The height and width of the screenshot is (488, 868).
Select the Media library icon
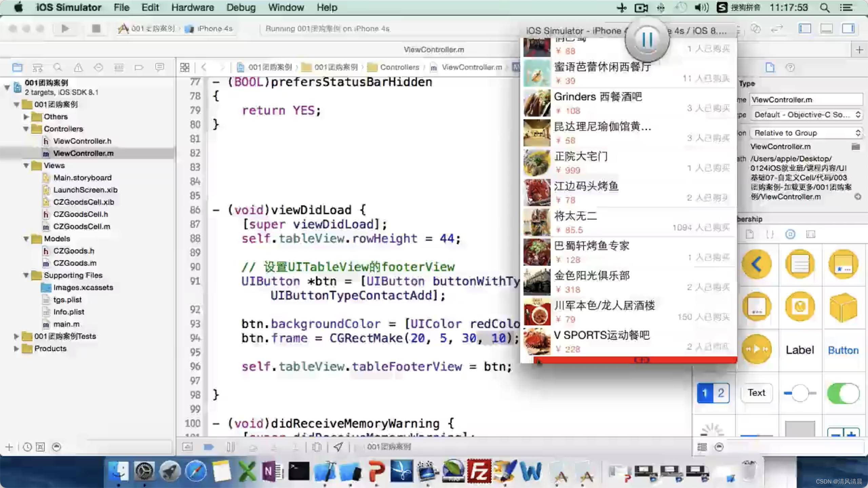[x=810, y=234]
